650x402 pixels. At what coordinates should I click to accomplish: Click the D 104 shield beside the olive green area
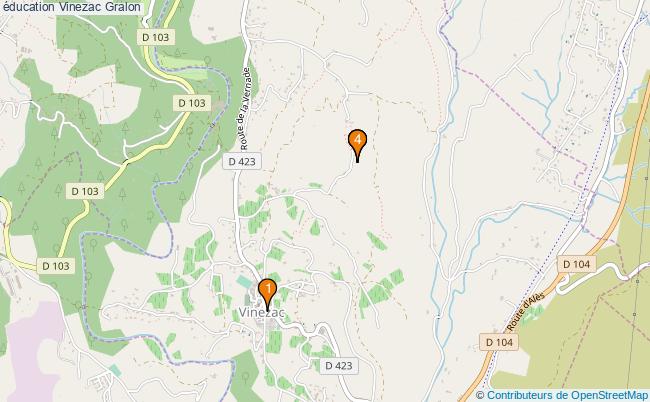pyautogui.click(x=577, y=264)
